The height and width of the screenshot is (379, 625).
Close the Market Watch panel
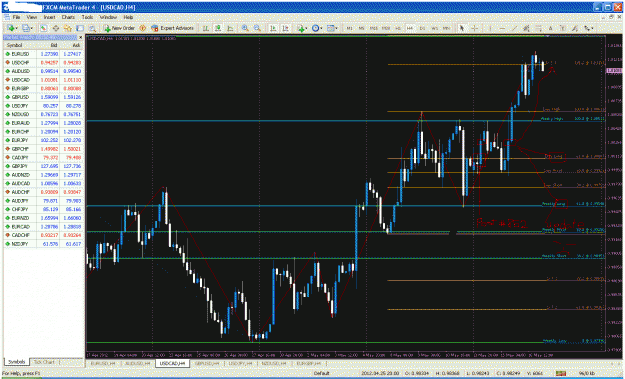coord(81,37)
